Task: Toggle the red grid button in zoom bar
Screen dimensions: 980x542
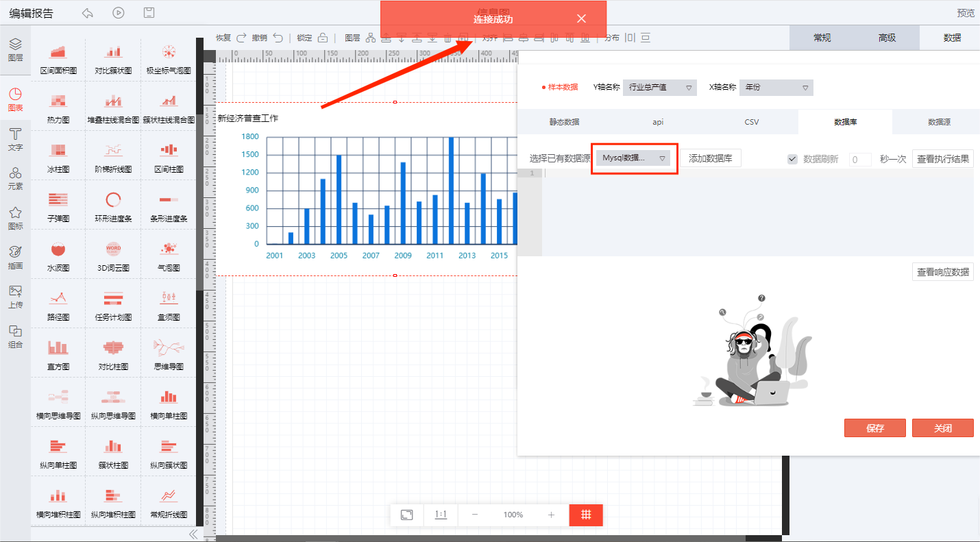Action: pos(586,515)
